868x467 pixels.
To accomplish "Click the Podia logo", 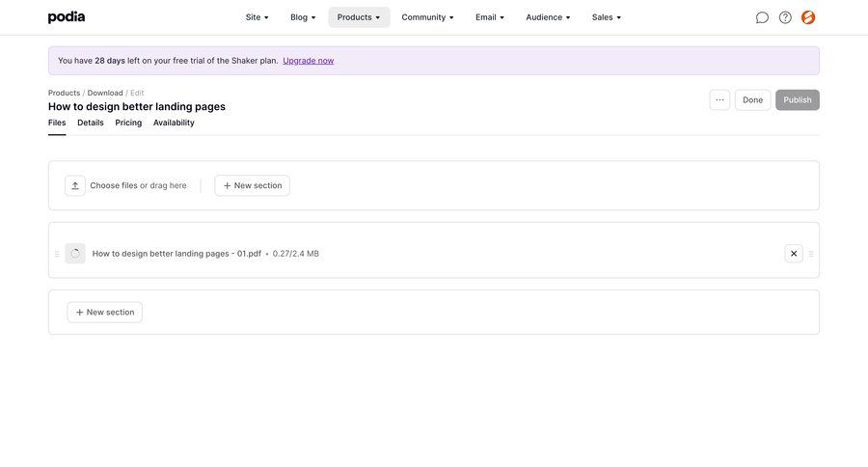I will tap(67, 17).
